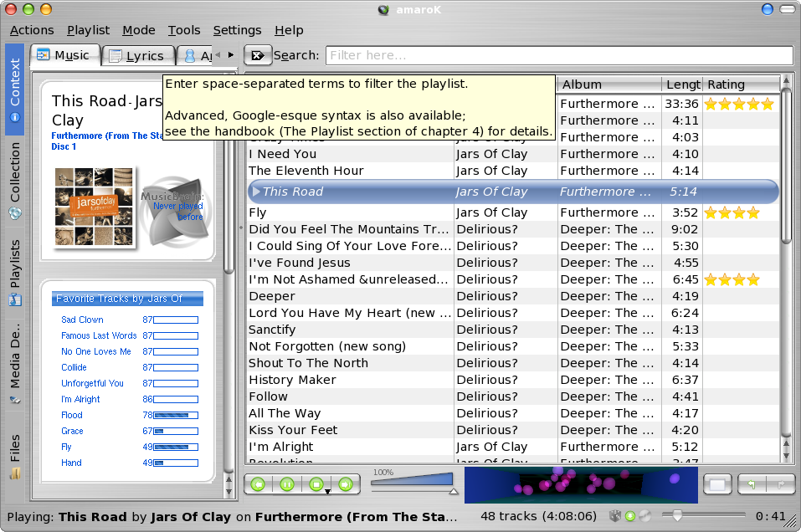Redo the playlist change

pos(781,484)
